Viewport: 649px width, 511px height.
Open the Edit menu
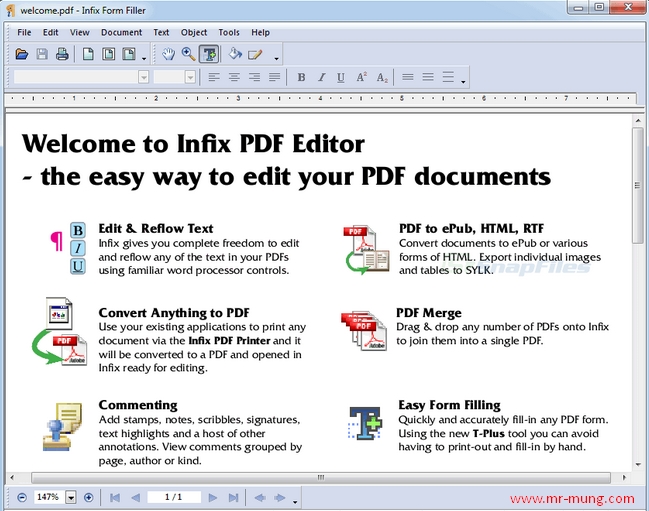[x=50, y=32]
